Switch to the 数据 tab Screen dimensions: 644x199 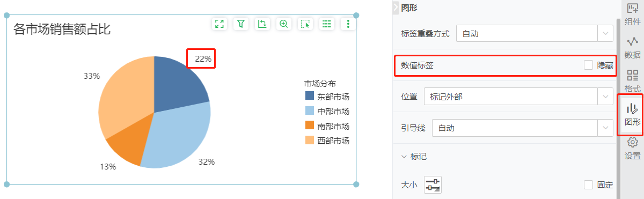tap(633, 47)
